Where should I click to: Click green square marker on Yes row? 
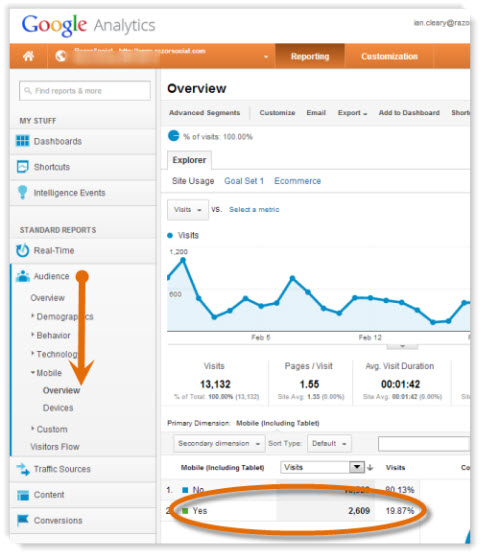(185, 510)
